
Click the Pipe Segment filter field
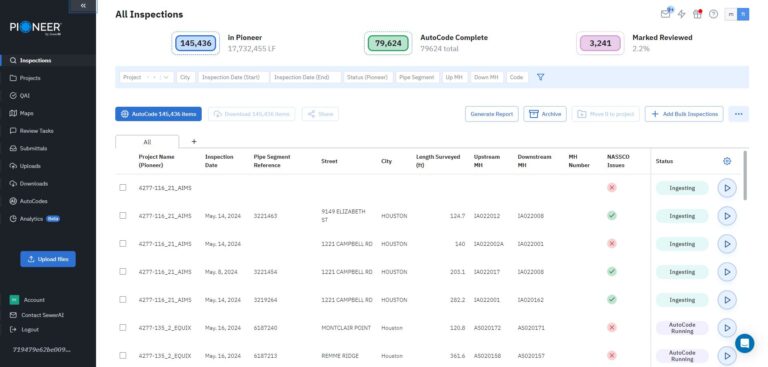pyautogui.click(x=417, y=77)
